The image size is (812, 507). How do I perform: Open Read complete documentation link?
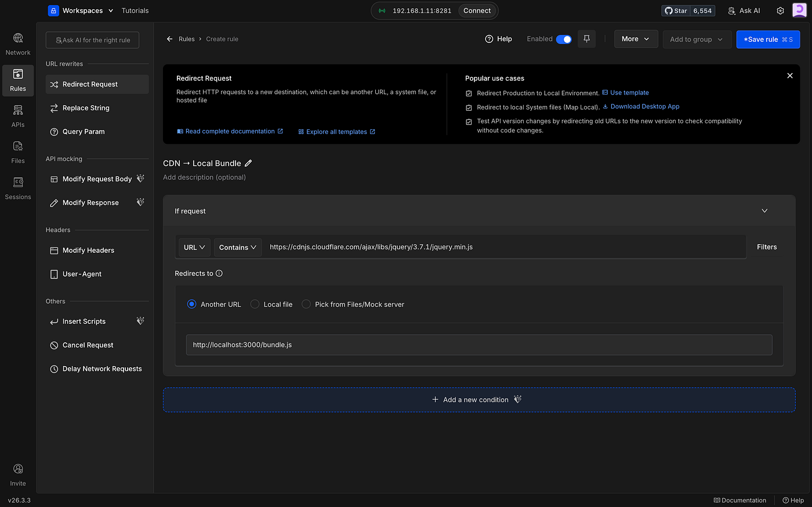pyautogui.click(x=230, y=131)
